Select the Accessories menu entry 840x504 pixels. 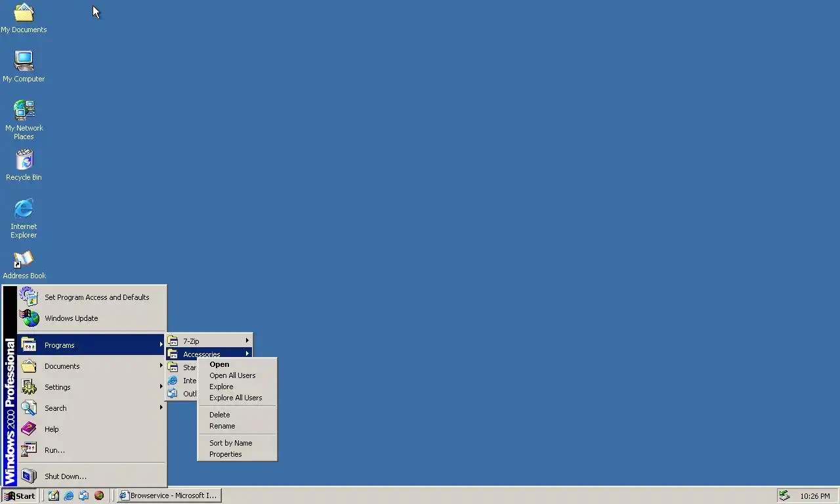[x=209, y=353]
